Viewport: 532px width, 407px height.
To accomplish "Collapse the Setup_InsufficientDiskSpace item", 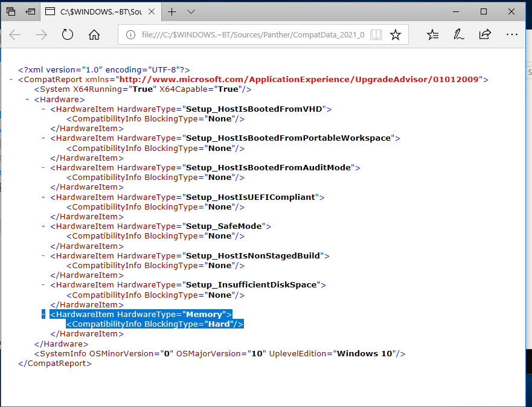I will 43,285.
